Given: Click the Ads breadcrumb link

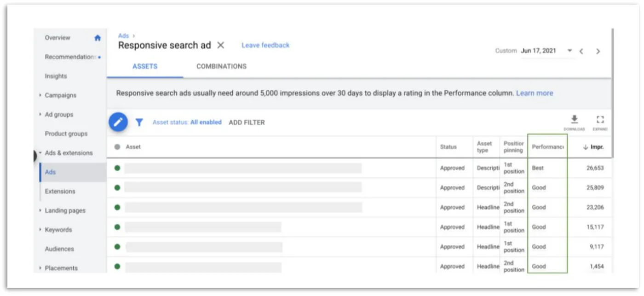Looking at the screenshot, I should click(x=124, y=35).
